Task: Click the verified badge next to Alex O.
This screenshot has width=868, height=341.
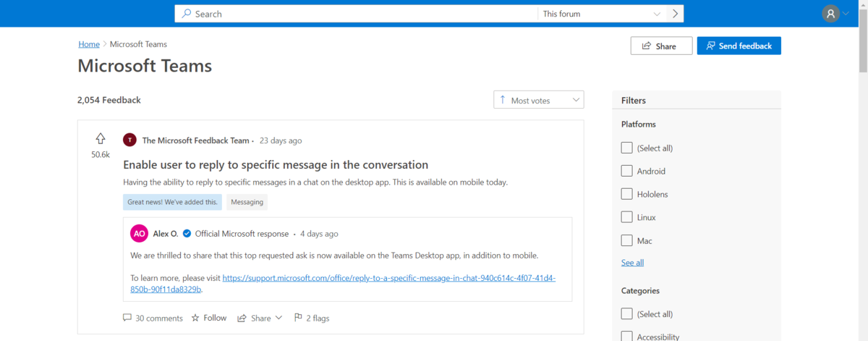Action: [187, 234]
